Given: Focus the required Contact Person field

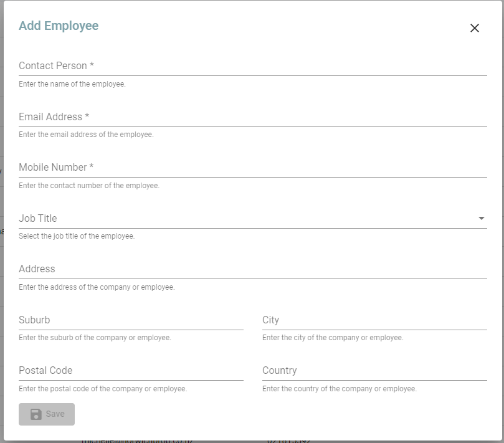Looking at the screenshot, I should 249,66.
